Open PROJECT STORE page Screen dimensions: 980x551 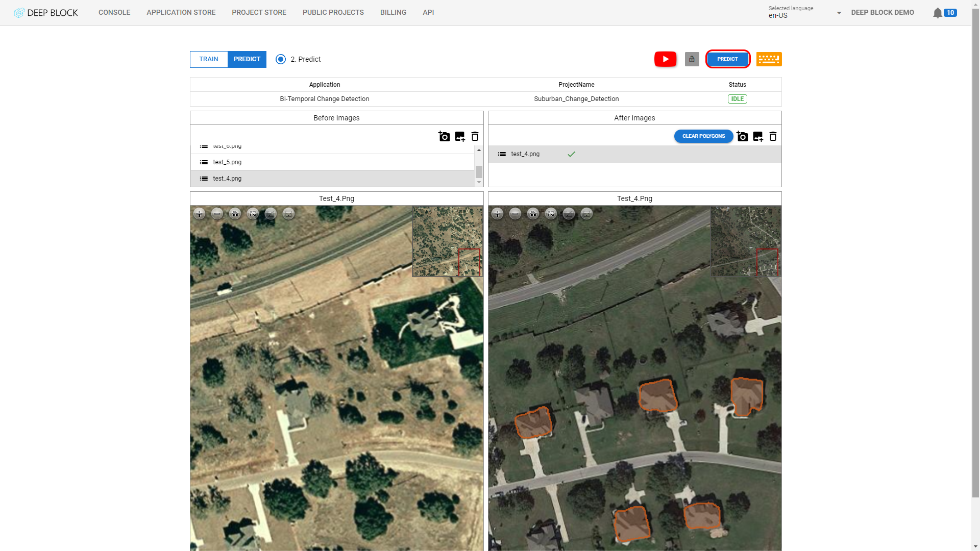pyautogui.click(x=259, y=12)
